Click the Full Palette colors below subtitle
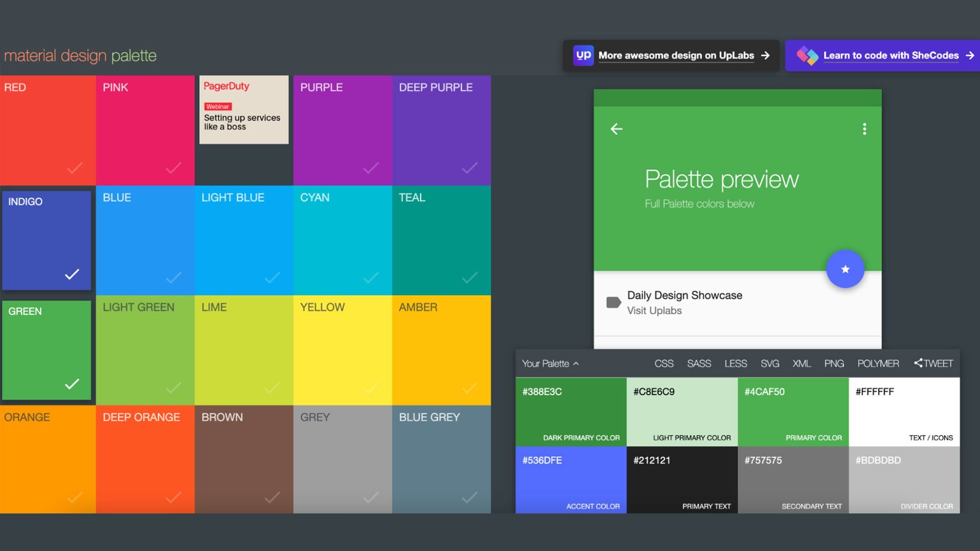This screenshot has width=980, height=551. click(x=699, y=204)
